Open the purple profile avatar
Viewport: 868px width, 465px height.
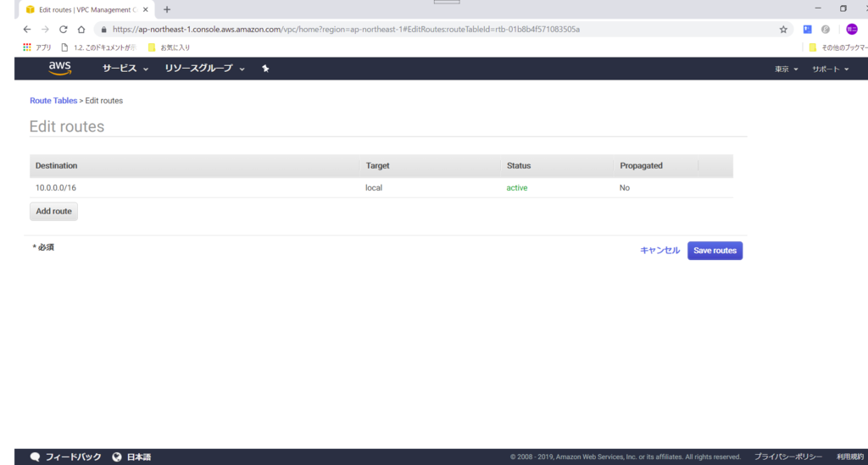(852, 30)
